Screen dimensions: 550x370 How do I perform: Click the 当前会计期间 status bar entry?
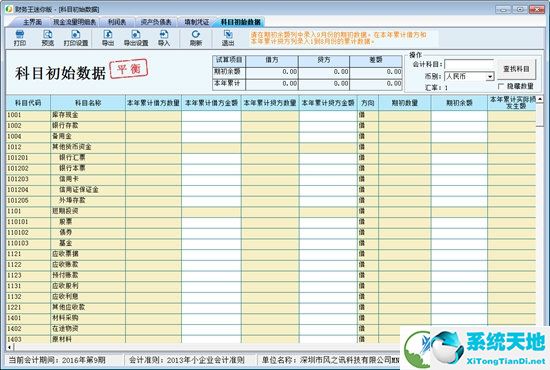(x=57, y=360)
